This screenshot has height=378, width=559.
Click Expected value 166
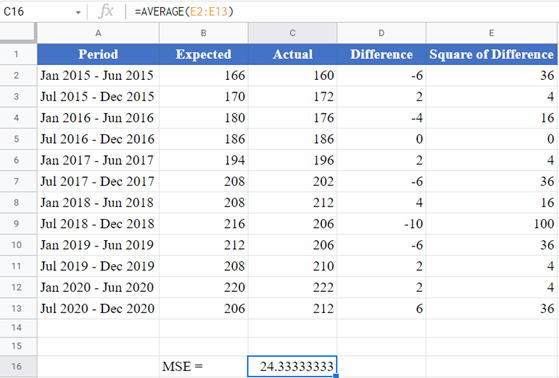click(204, 75)
